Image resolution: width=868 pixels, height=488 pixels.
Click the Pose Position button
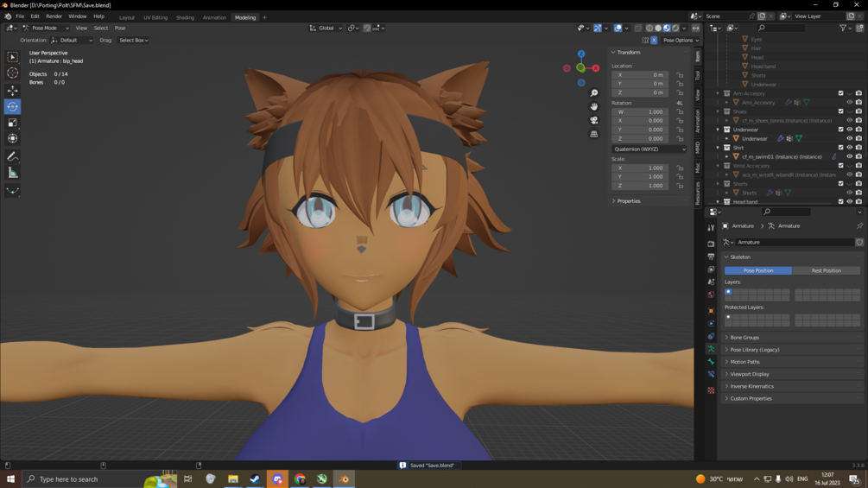tap(758, 270)
